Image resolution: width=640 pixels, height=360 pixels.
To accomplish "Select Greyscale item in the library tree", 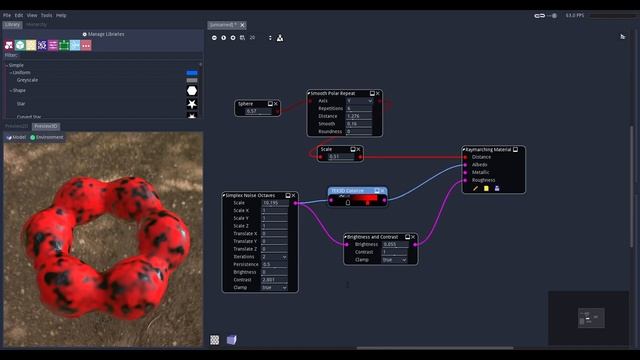I will click(x=27, y=80).
